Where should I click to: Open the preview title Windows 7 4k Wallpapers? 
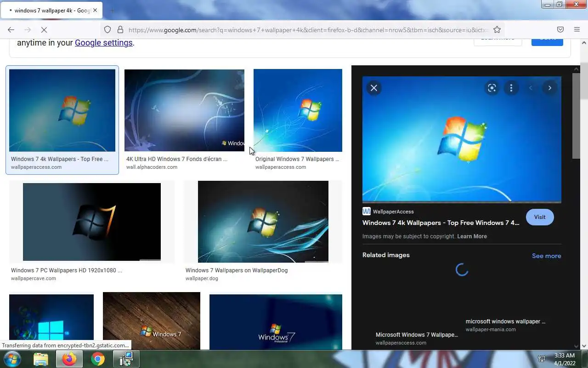point(441,223)
